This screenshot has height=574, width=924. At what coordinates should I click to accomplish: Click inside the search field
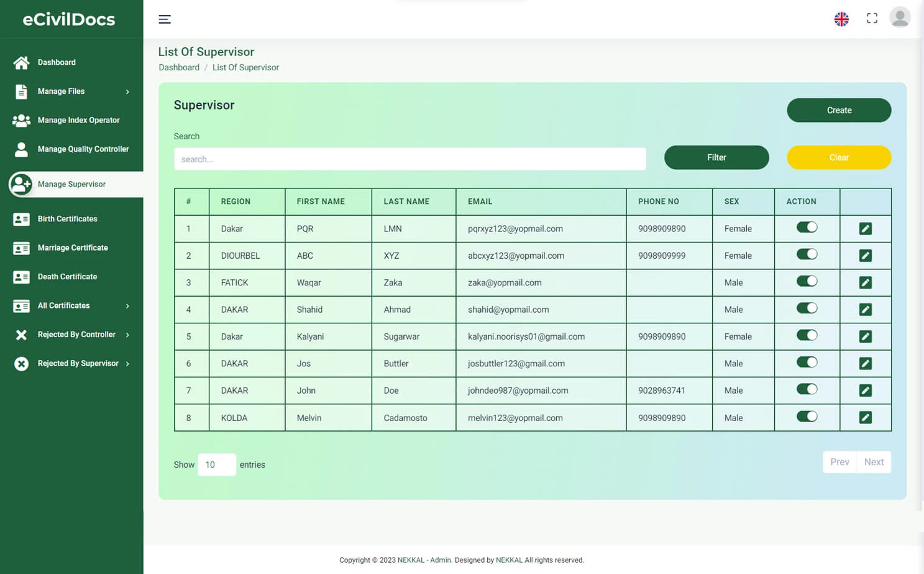click(409, 159)
